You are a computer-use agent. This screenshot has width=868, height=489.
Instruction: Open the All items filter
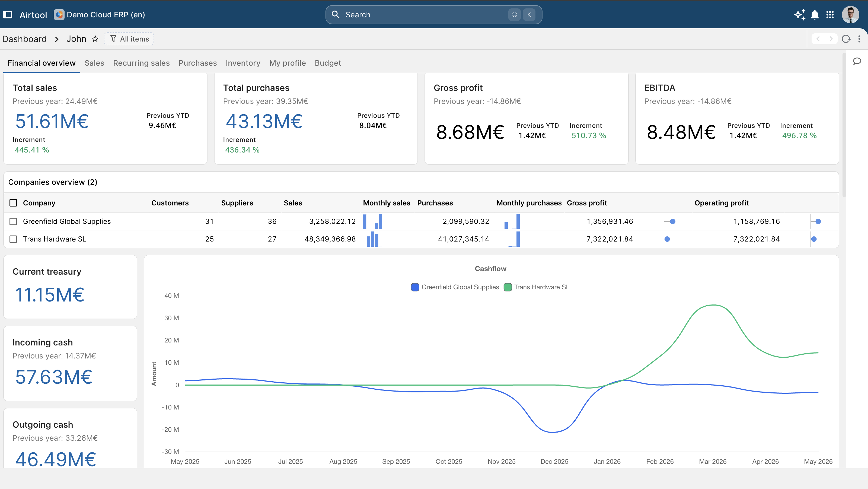point(129,39)
